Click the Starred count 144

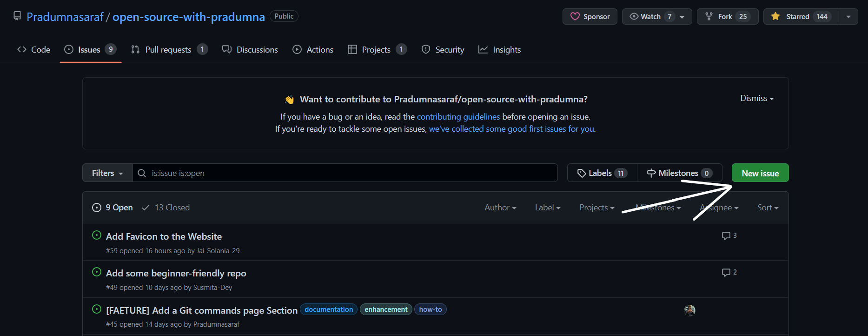pyautogui.click(x=822, y=17)
